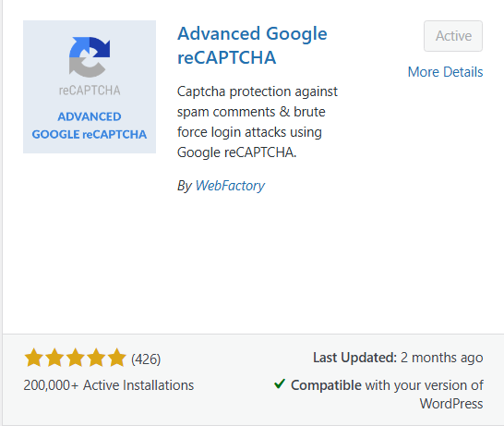Click the Last Updated 2 months ago text

pos(398,358)
